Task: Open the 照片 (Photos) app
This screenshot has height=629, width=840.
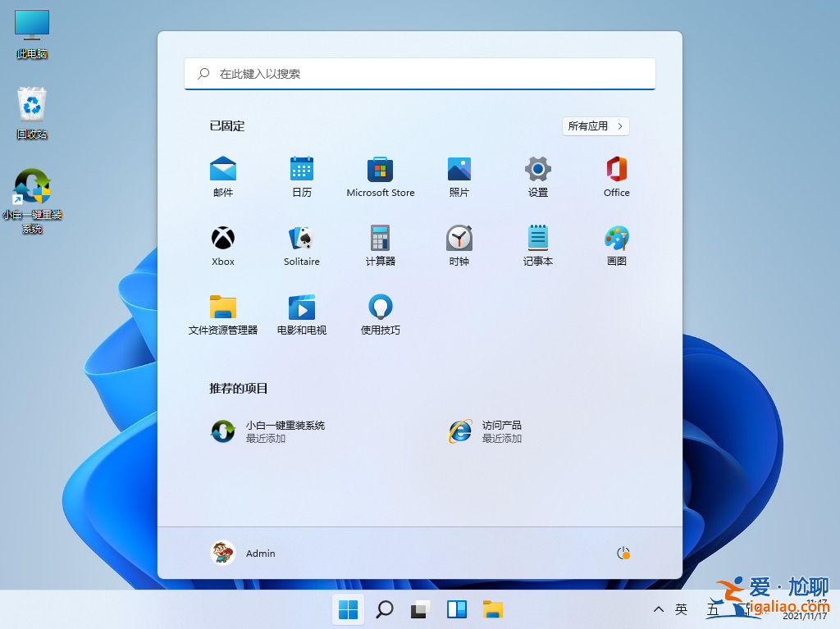Action: point(459,176)
